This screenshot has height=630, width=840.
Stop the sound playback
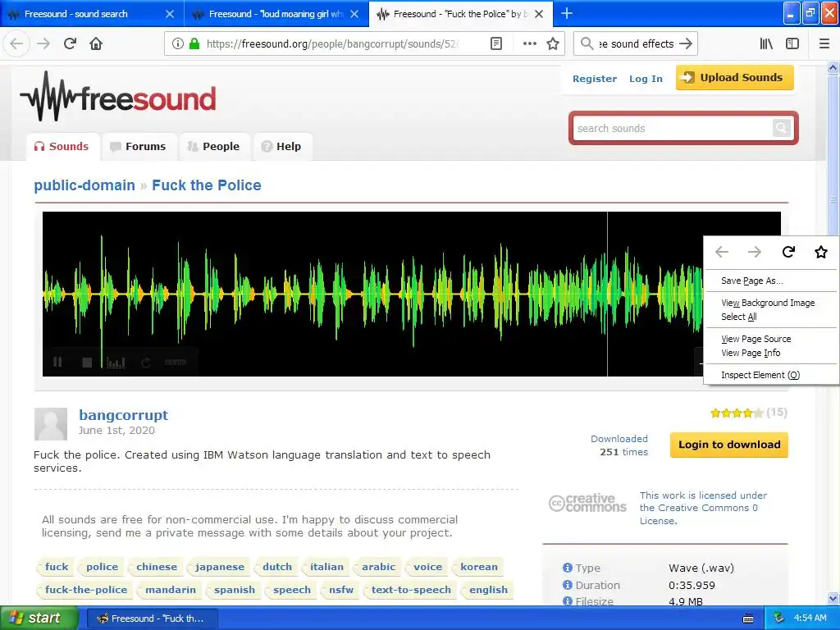[x=87, y=363]
